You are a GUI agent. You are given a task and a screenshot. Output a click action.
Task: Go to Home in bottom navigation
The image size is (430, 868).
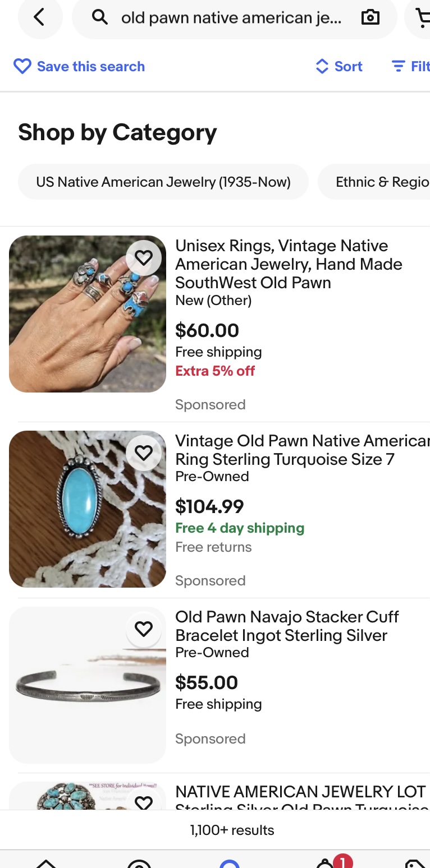click(x=47, y=864)
